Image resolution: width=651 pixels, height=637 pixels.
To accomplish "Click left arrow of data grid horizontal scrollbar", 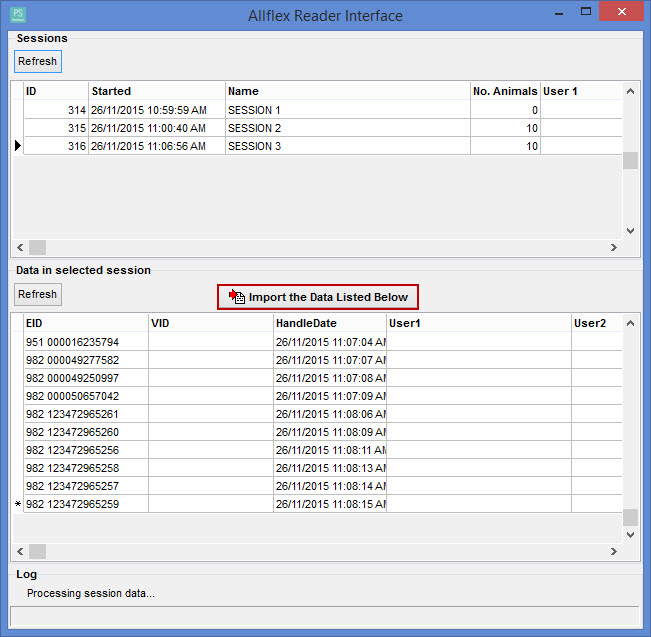I will click(20, 551).
